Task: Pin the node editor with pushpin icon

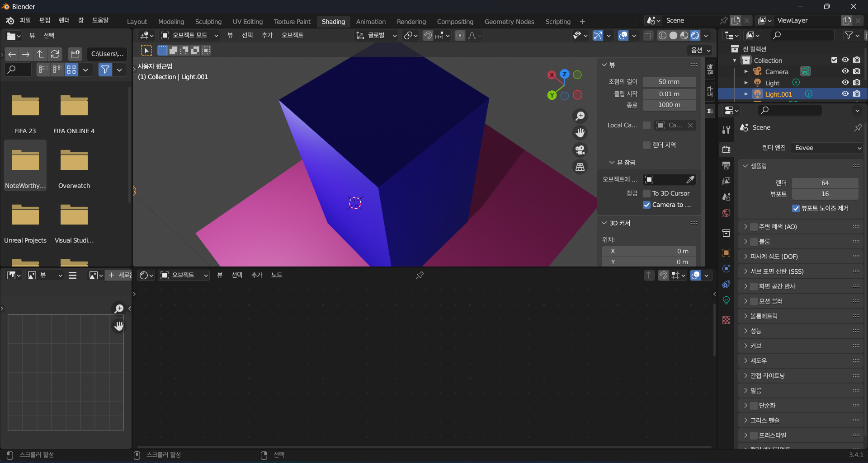Action: click(x=420, y=275)
